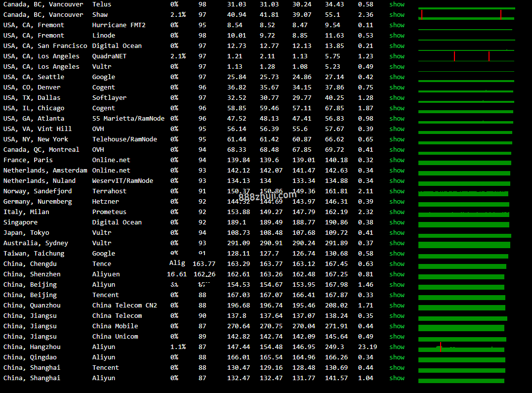Select the provider text "QuadraNET"

(109, 56)
